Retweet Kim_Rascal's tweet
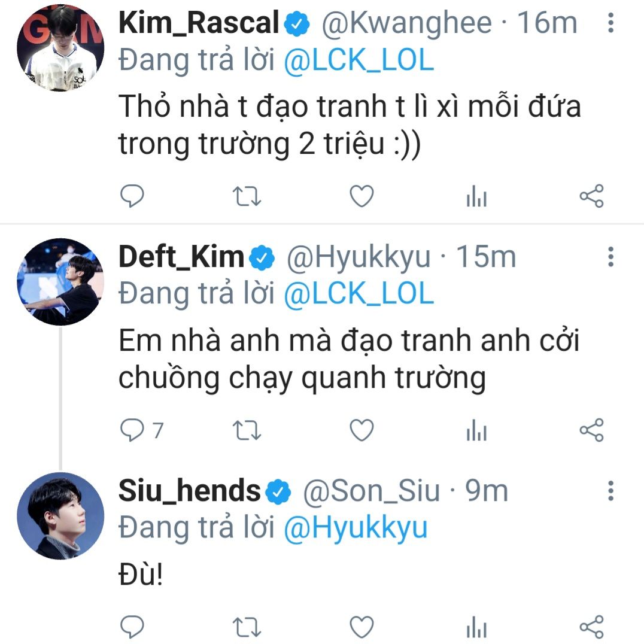The height and width of the screenshot is (644, 644). pyautogui.click(x=246, y=196)
